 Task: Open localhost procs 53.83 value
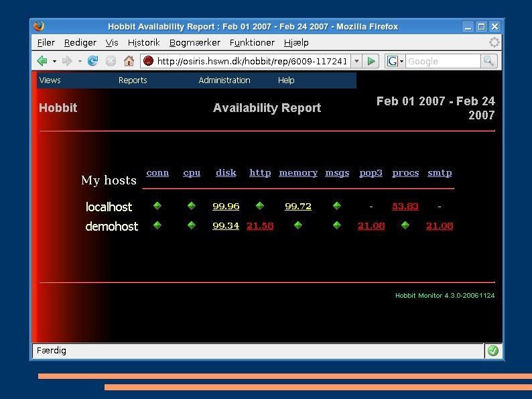(405, 206)
